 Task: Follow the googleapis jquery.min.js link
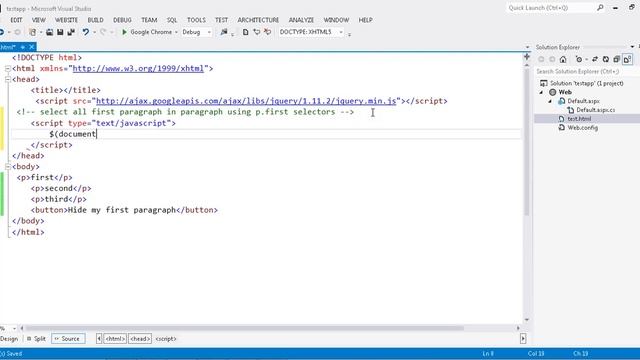pyautogui.click(x=246, y=101)
